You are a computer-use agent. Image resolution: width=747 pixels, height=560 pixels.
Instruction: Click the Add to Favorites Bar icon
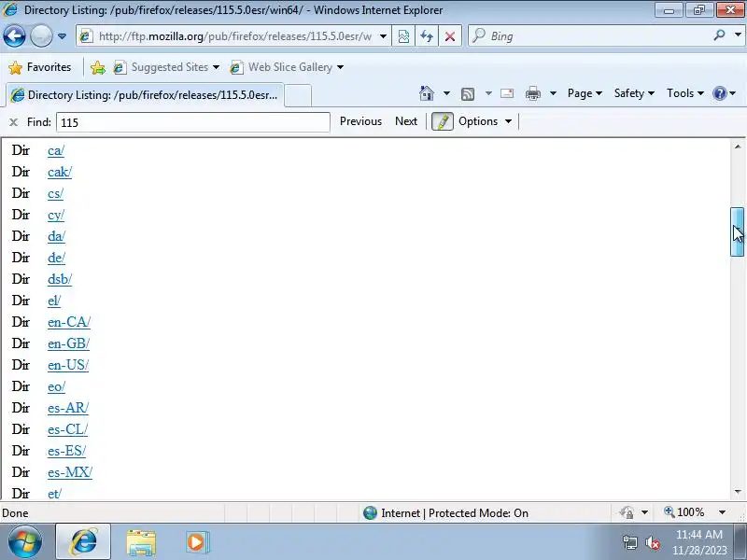click(98, 67)
